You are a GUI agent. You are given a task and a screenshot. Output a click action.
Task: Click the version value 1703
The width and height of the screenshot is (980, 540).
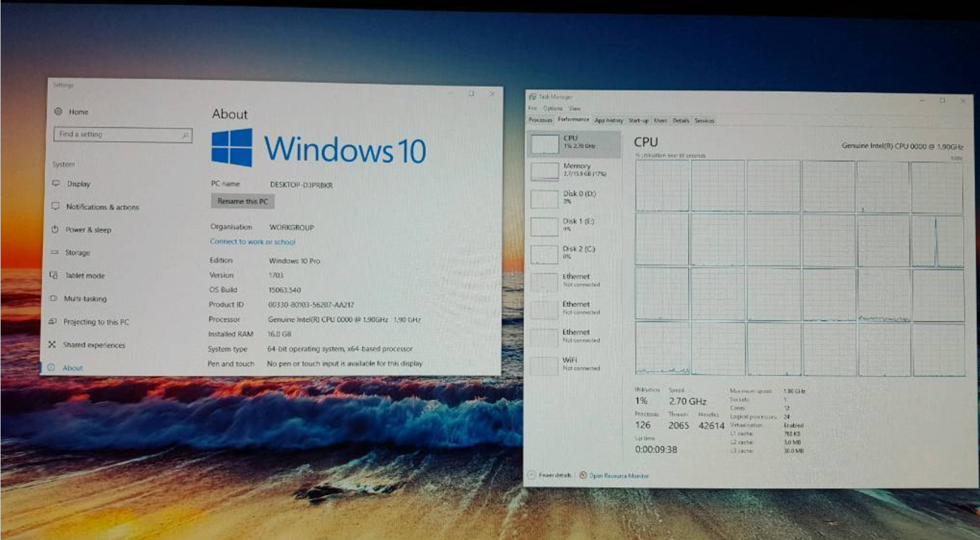click(276, 275)
